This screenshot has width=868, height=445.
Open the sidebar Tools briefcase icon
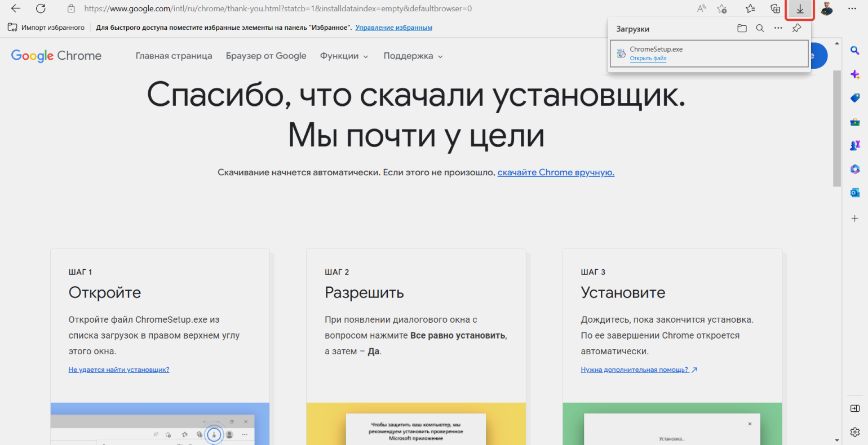[x=855, y=122]
